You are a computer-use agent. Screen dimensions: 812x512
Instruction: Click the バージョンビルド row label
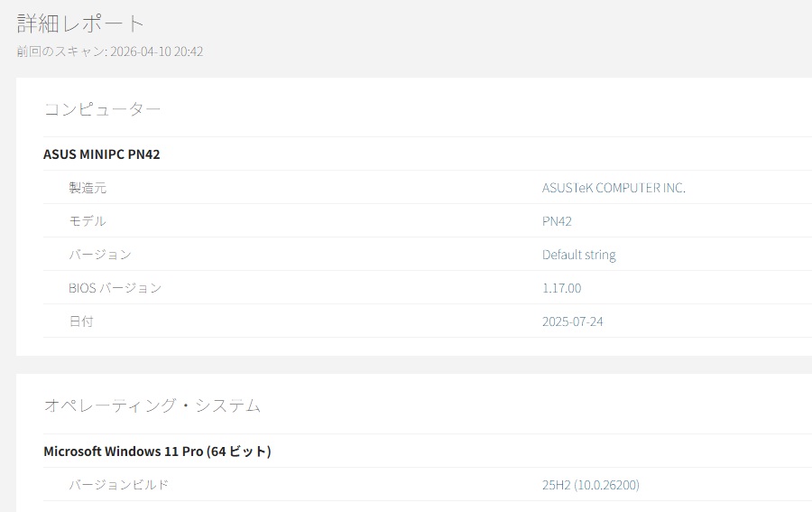[119, 485]
